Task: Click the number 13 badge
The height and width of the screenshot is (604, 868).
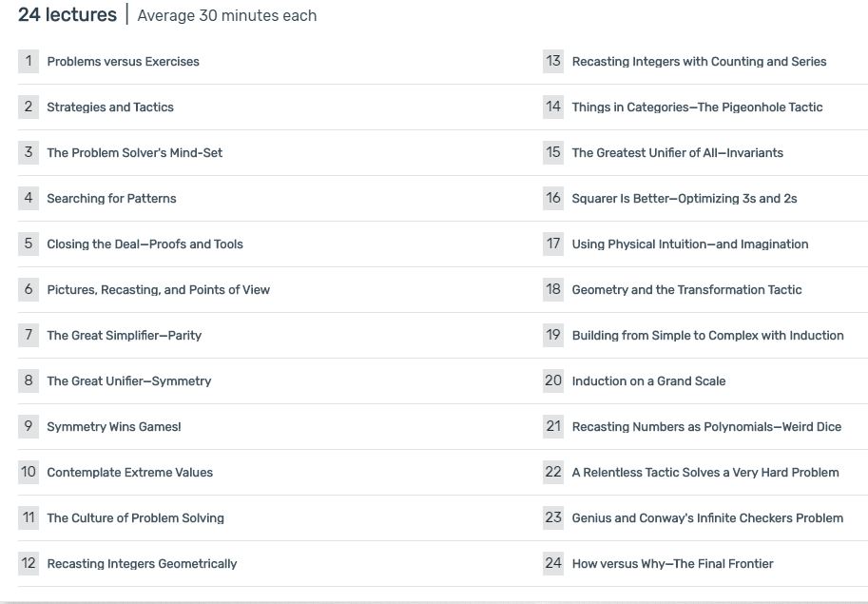Action: click(x=553, y=61)
